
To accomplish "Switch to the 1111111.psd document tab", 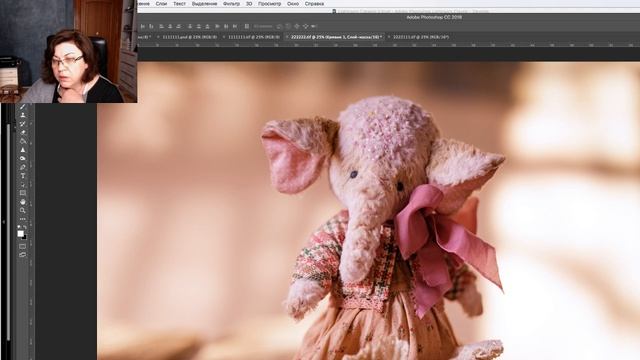I will (x=190, y=37).
